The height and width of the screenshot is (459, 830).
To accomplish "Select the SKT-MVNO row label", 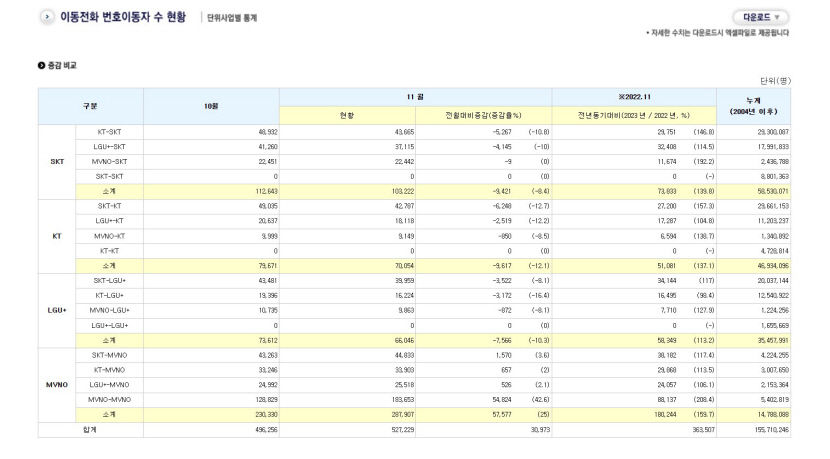I will (110, 355).
